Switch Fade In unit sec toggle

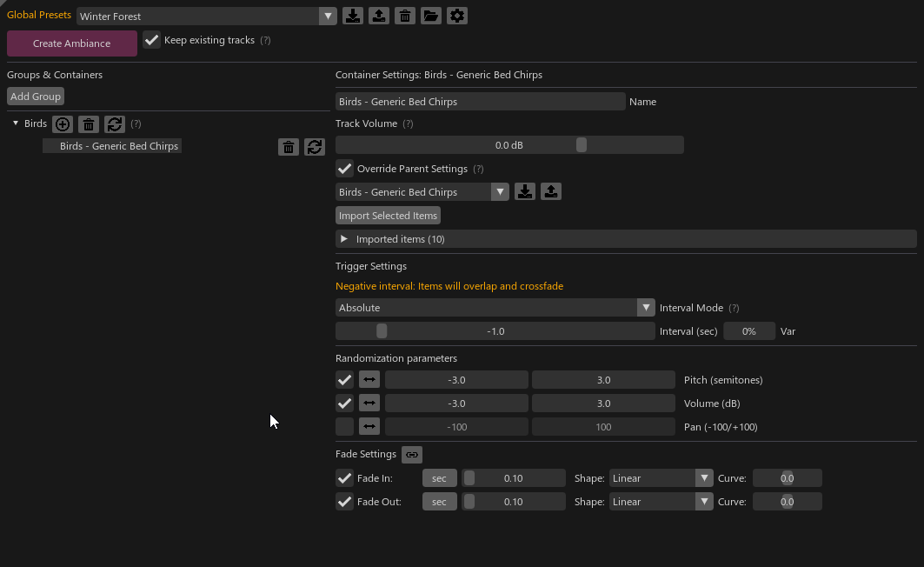coord(440,478)
